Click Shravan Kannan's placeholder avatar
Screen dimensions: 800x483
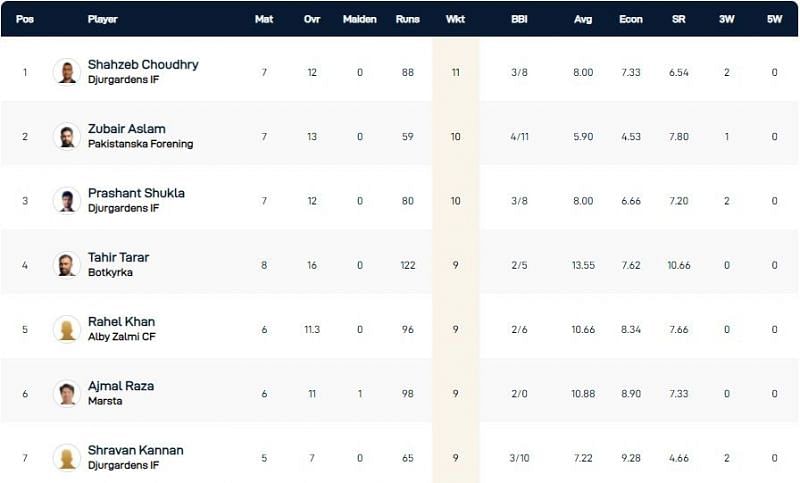(x=67, y=457)
